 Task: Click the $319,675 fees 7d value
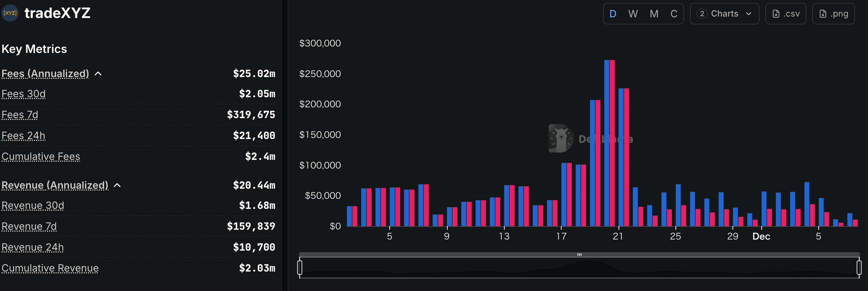[x=251, y=115]
